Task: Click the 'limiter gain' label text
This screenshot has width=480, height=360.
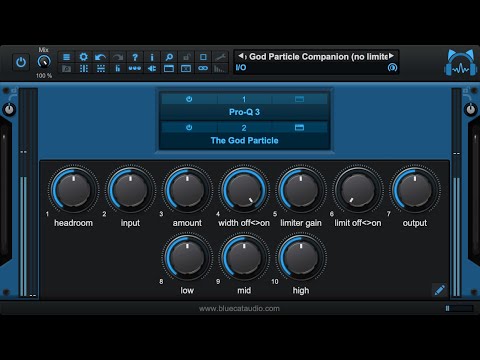Action: [x=301, y=223]
